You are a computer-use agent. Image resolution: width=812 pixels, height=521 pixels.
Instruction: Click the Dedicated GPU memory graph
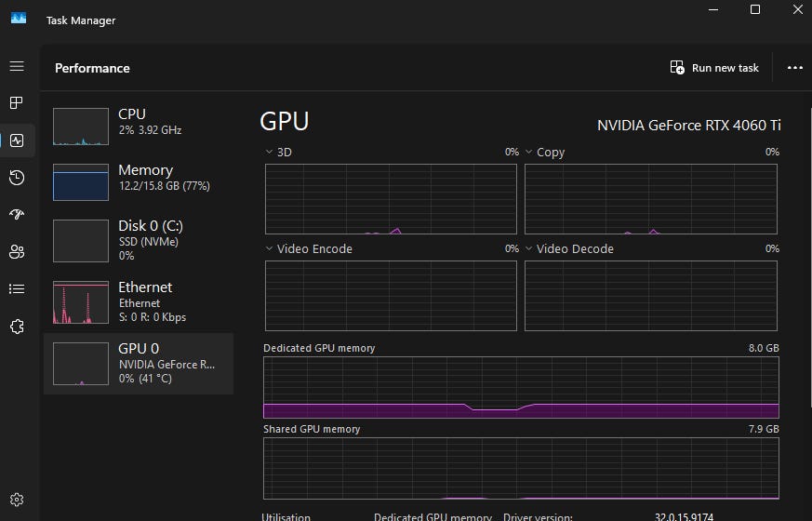[x=521, y=387]
